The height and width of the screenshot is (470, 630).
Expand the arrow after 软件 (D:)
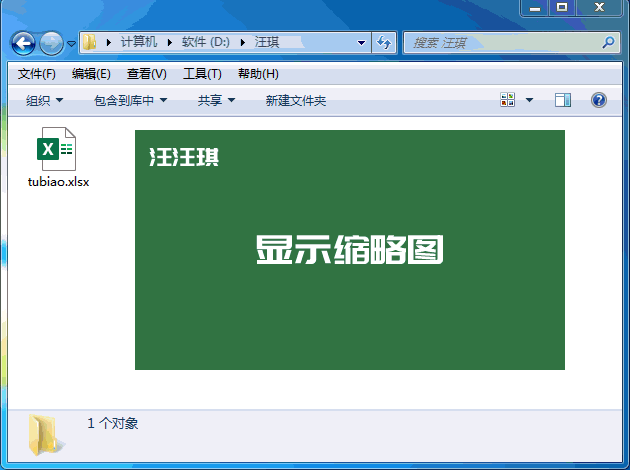point(243,42)
